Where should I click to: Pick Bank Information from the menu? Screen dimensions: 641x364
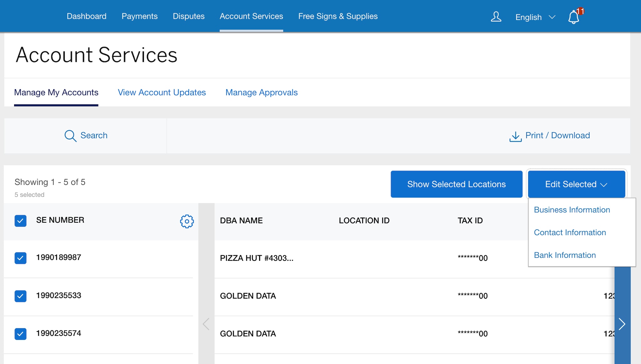565,255
